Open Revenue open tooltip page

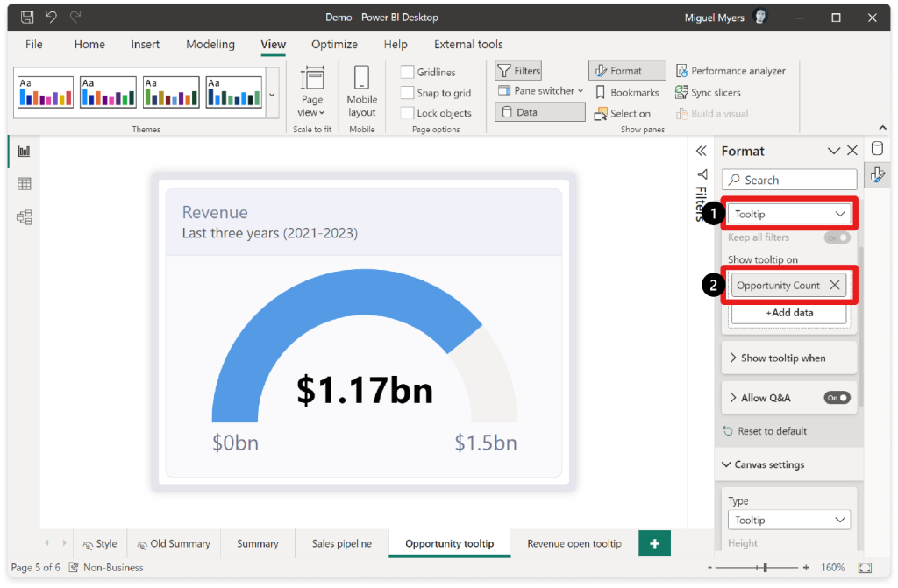(x=574, y=543)
